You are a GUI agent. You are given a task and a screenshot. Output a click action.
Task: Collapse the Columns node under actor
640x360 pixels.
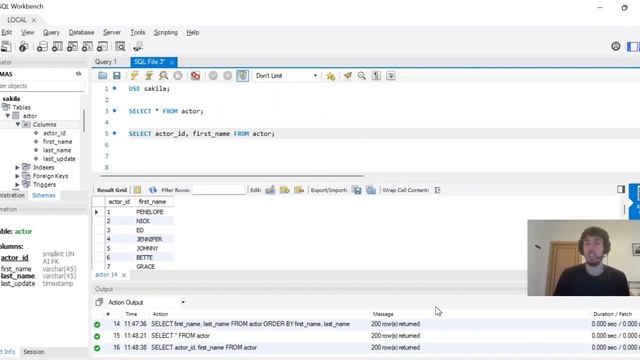(x=18, y=124)
